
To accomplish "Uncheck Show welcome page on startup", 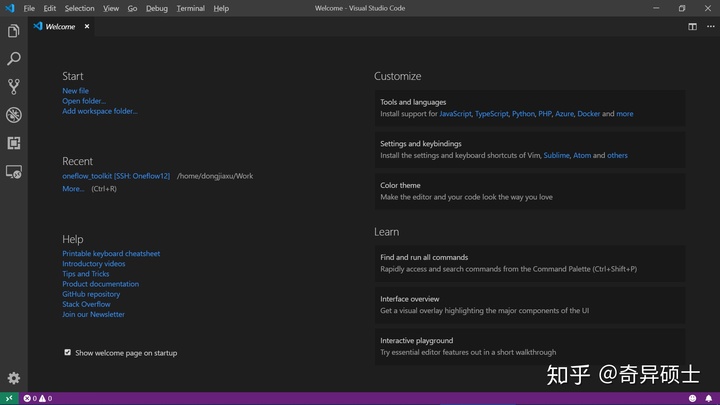I will (x=68, y=352).
